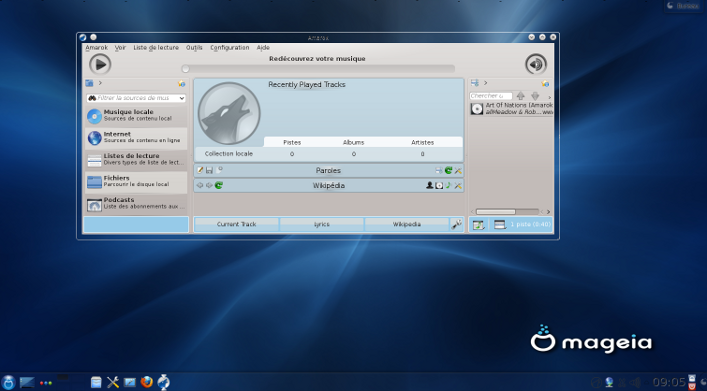Open the Podcasts subscriptions list
This screenshot has height=391, width=707.
coord(136,204)
